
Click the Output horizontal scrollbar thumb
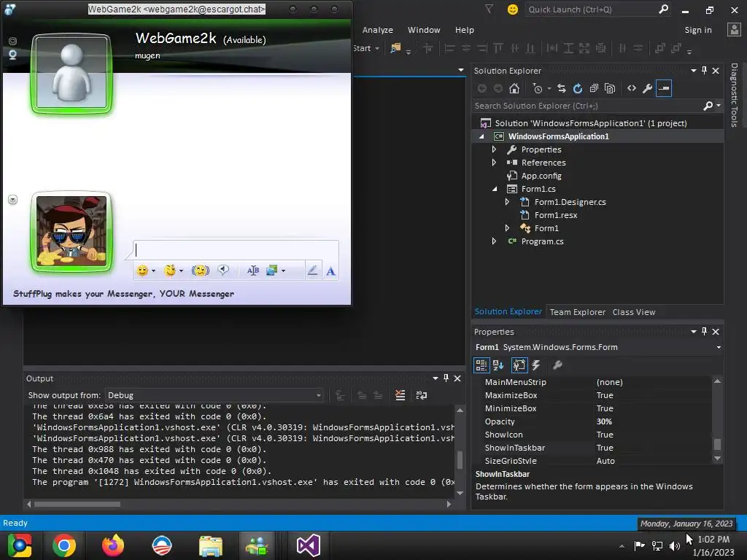[77, 504]
